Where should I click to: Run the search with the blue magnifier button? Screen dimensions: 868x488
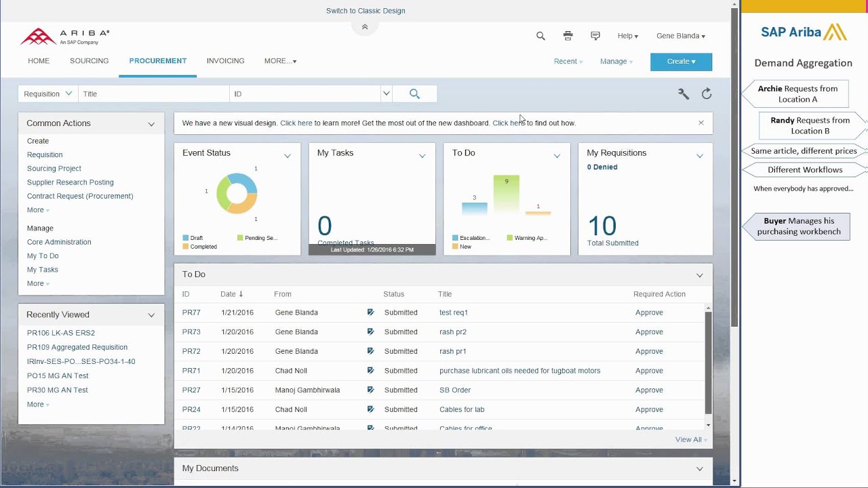click(x=415, y=94)
